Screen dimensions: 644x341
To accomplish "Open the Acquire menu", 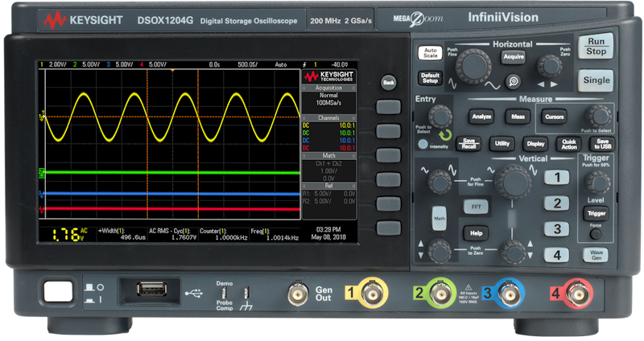I will 514,57.
